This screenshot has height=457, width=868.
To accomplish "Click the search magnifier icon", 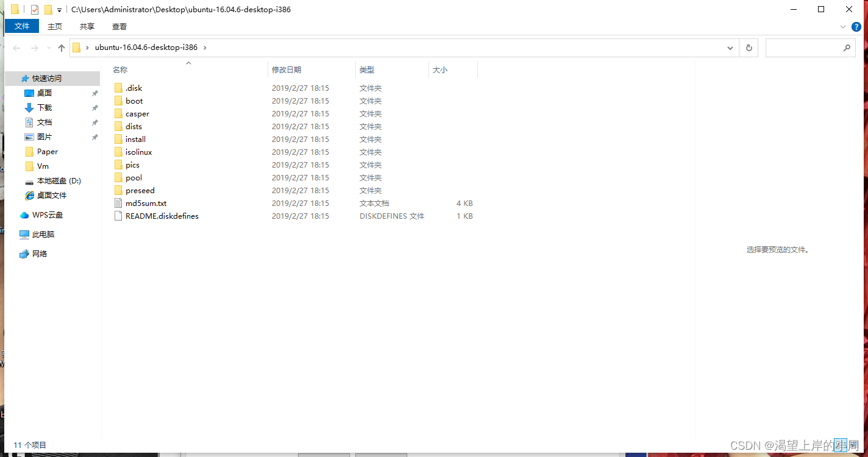I will tap(847, 48).
